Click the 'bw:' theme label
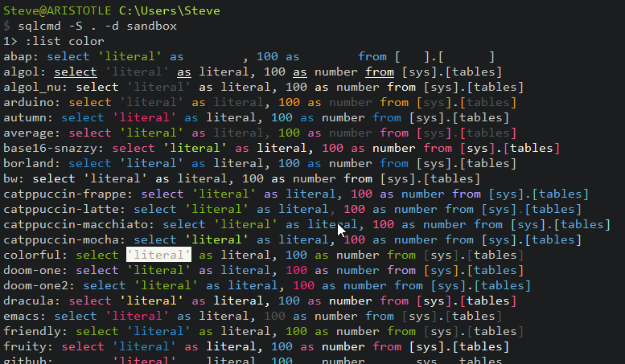 [x=14, y=178]
